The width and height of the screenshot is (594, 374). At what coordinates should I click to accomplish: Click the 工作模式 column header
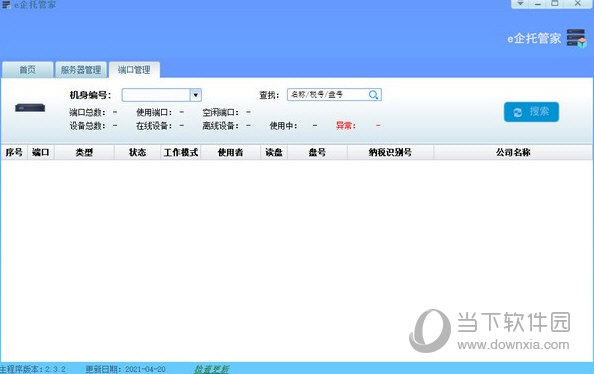point(181,152)
